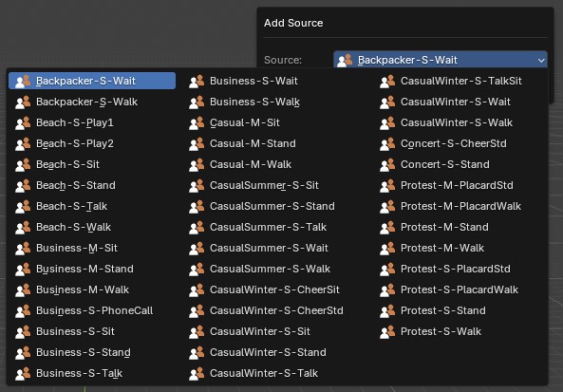Click the crowd icon beside CasualWinter-S-Talk

(x=197, y=373)
